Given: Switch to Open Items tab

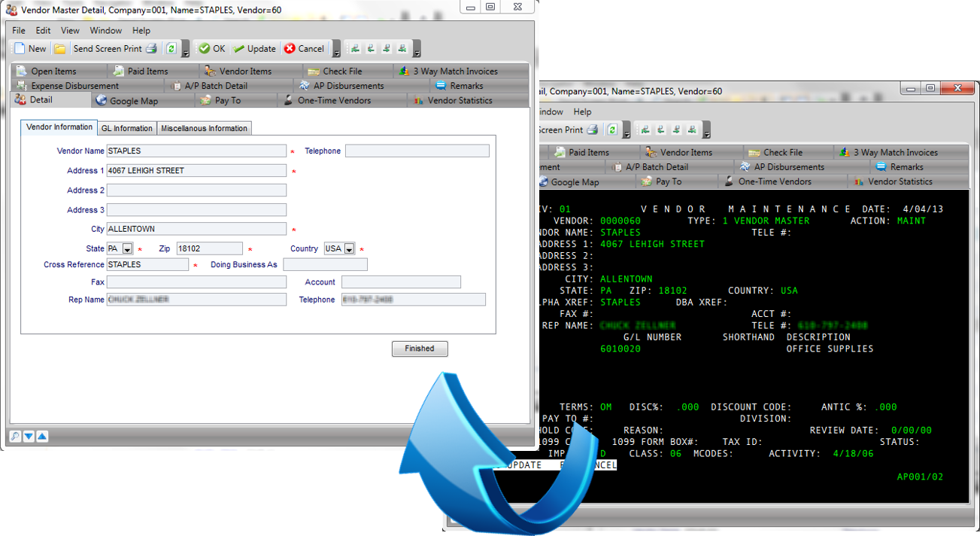Looking at the screenshot, I should 59,71.
